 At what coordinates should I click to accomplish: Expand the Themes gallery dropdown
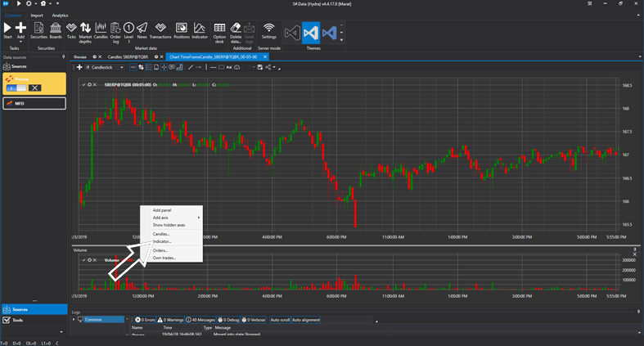coord(341,40)
